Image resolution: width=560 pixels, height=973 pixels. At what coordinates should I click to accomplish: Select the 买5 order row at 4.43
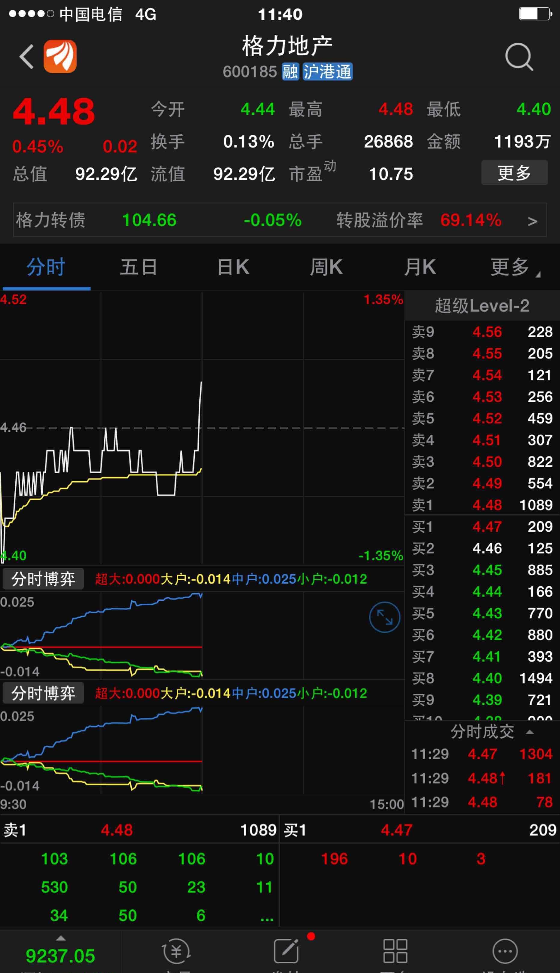(x=482, y=613)
